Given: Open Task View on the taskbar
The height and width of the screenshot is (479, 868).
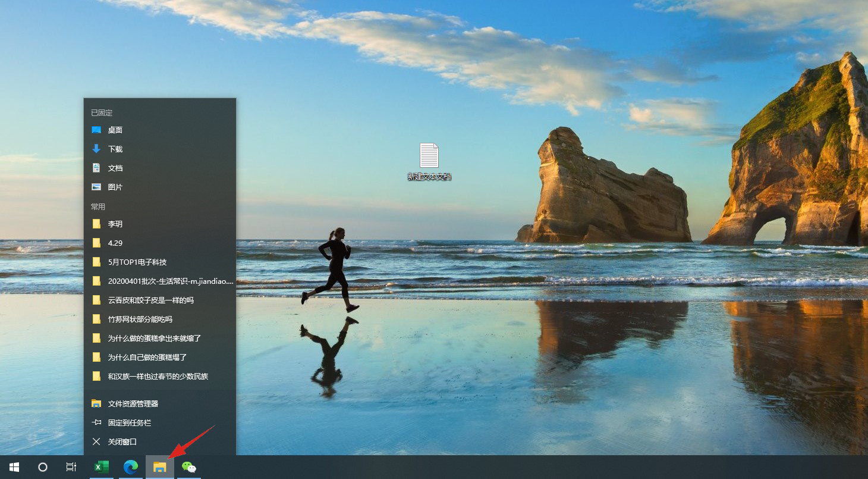Looking at the screenshot, I should coord(71,467).
